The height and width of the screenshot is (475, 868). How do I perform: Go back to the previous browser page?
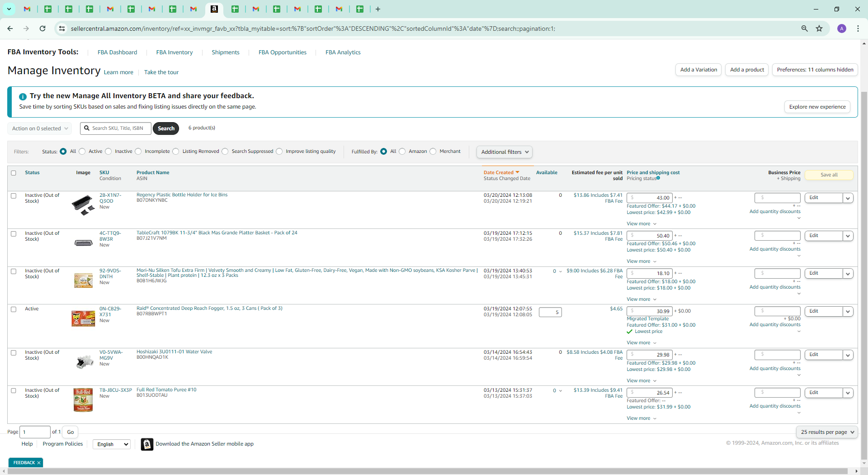point(10,28)
